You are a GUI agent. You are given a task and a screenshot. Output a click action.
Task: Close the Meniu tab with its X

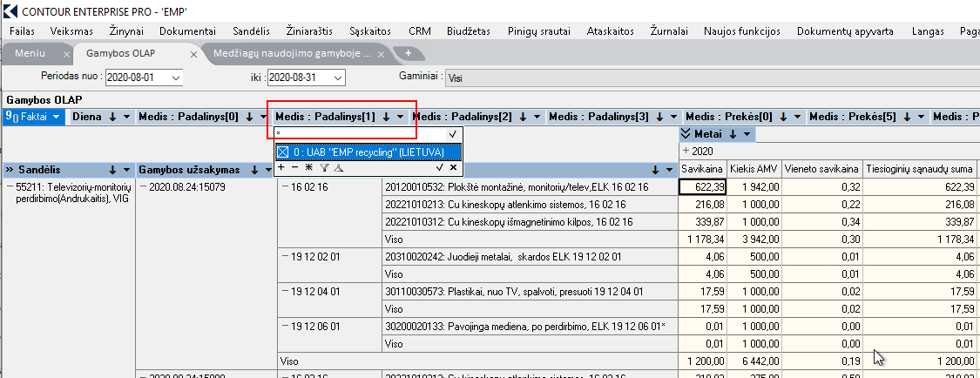(x=67, y=54)
